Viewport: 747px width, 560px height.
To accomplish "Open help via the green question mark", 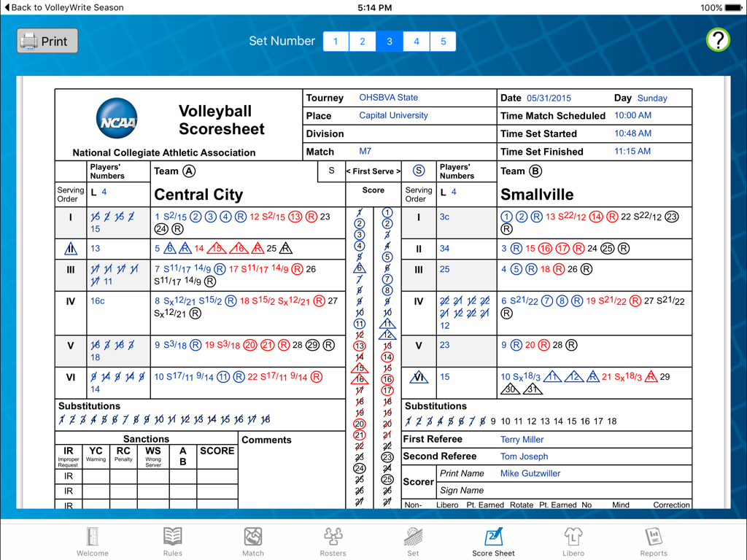I will (718, 40).
